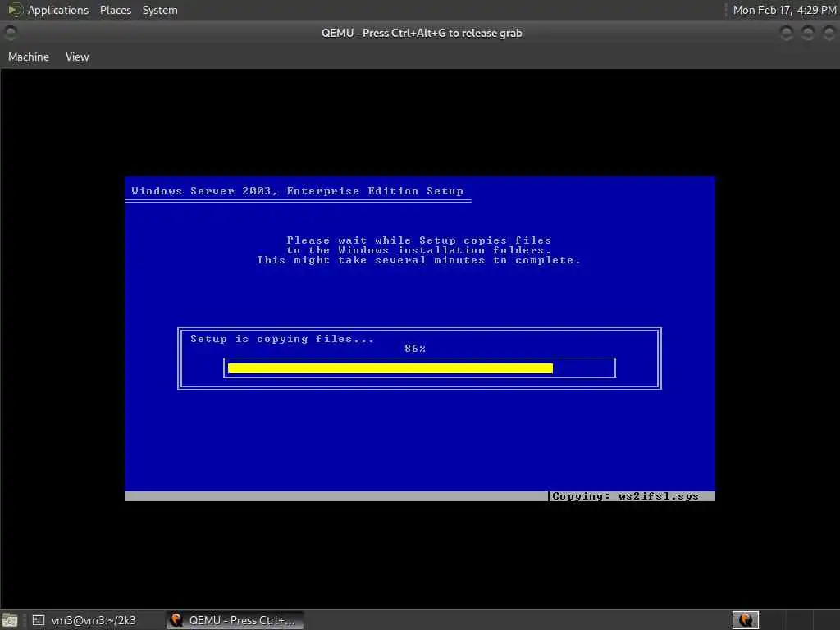Close the QEMU window
The image size is (840, 630).
(x=829, y=33)
